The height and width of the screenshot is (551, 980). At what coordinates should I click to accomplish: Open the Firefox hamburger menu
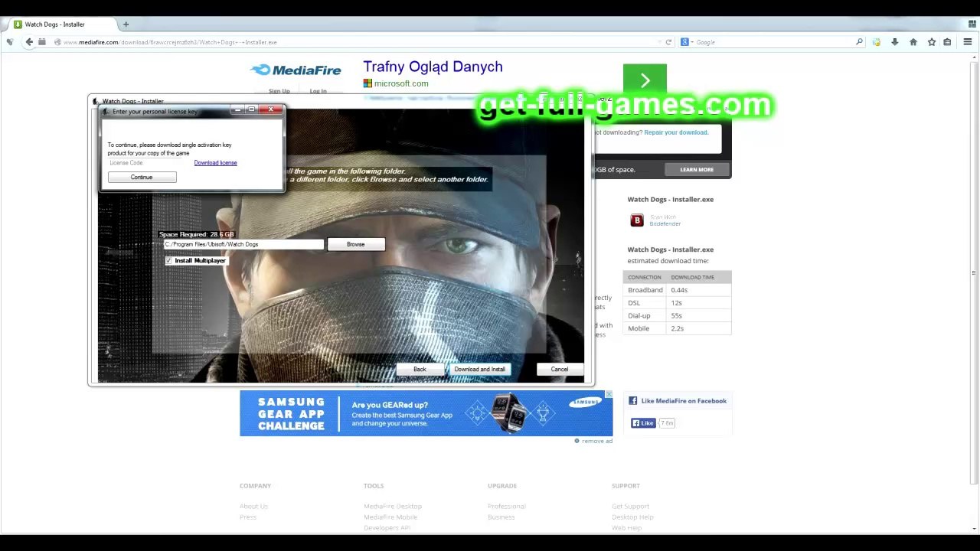[x=967, y=42]
